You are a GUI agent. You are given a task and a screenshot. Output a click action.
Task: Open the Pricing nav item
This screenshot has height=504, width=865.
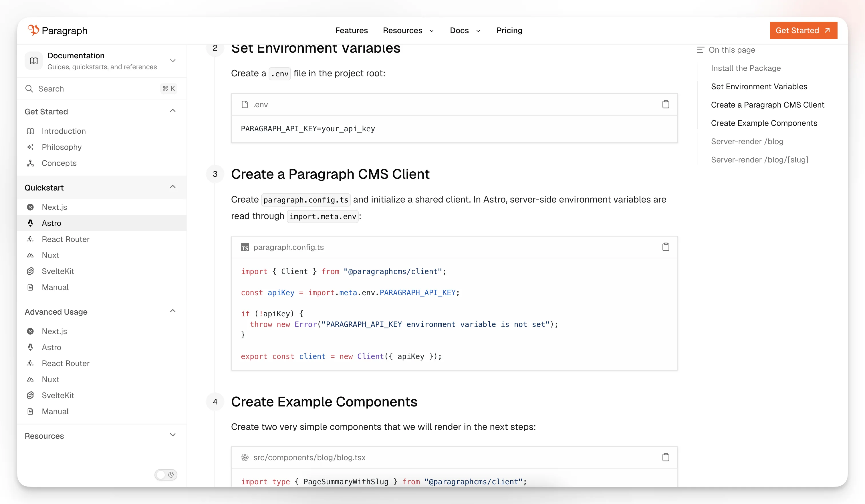(x=509, y=31)
